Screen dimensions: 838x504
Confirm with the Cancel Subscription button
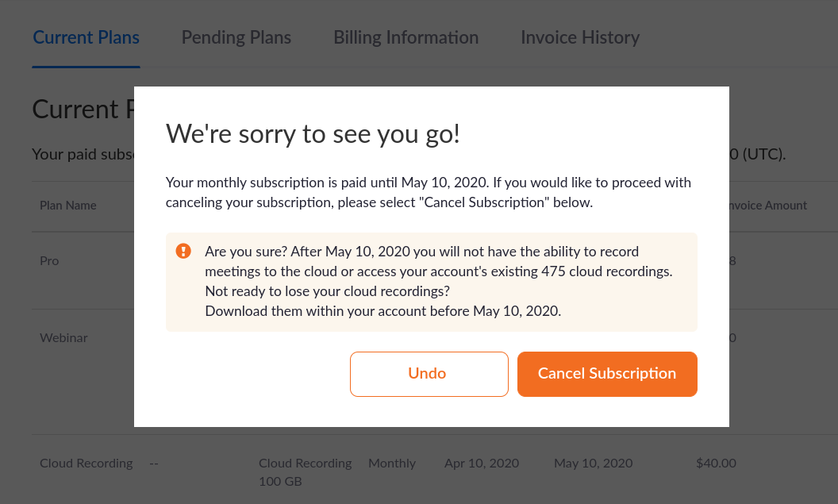click(x=607, y=374)
